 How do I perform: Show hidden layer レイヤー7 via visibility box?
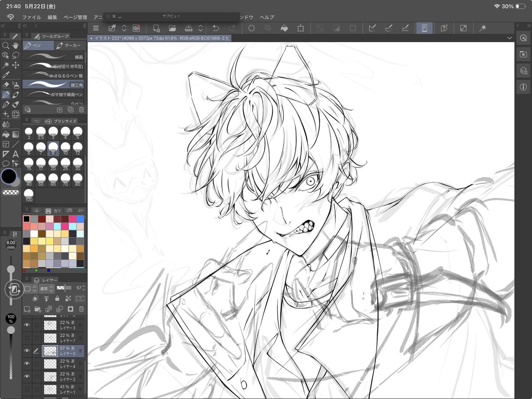[27, 338]
